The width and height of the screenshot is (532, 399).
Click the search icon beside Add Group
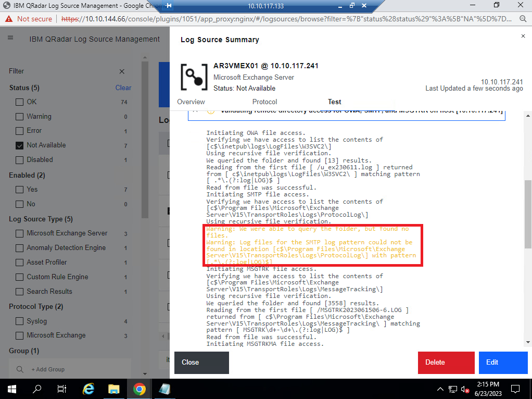(20, 369)
